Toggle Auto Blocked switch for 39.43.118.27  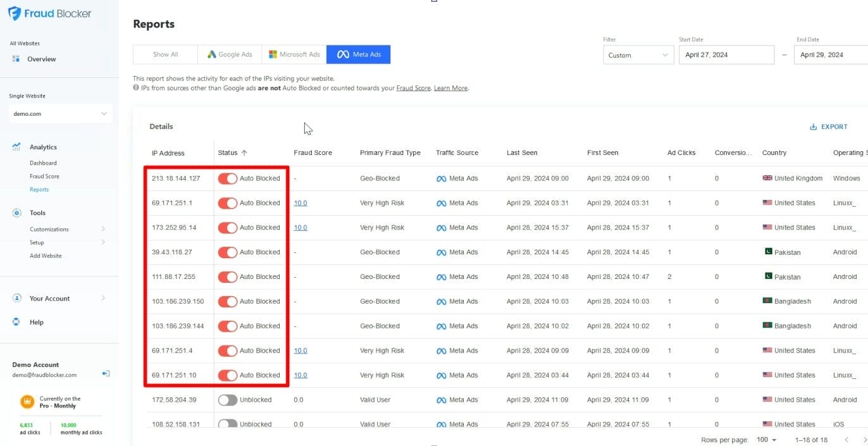[228, 252]
